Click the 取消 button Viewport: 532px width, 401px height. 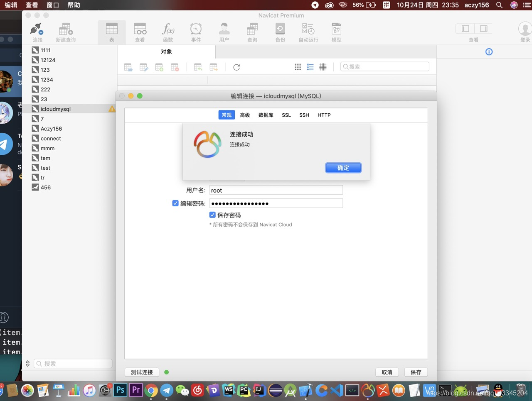[387, 372]
